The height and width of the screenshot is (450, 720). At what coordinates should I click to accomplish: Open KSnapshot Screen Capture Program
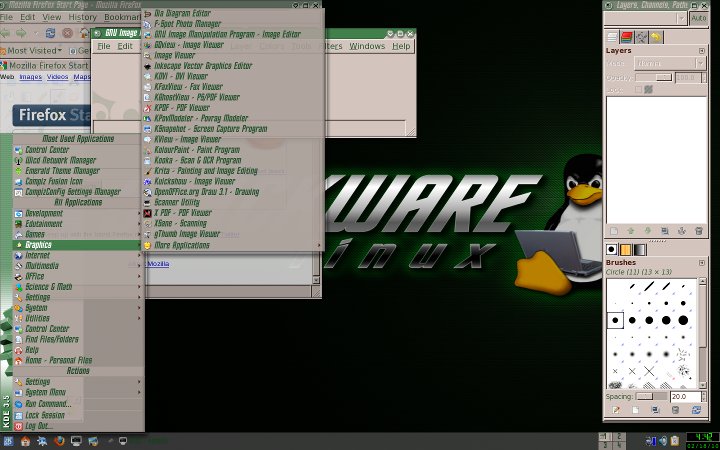pos(232,129)
